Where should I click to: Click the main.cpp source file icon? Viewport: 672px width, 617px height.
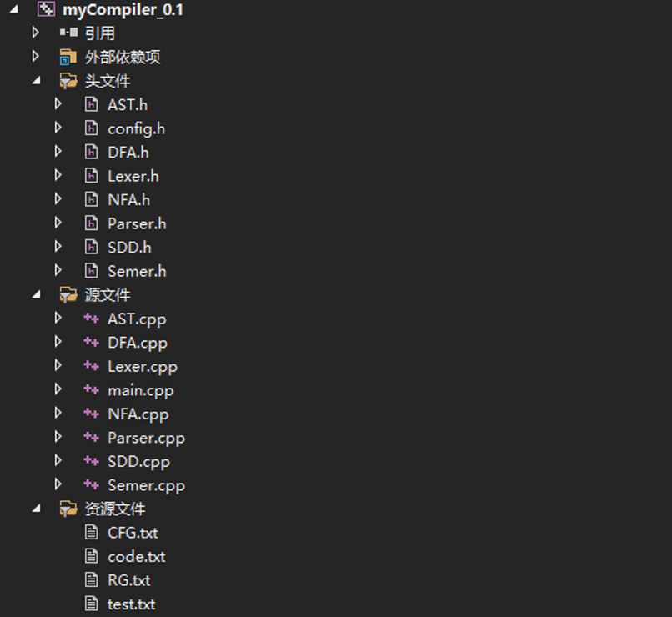point(92,390)
